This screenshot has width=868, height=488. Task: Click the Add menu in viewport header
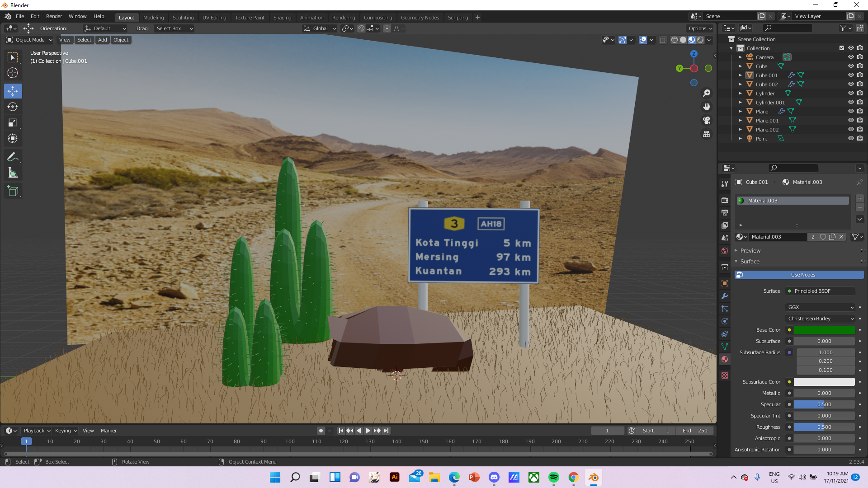pos(103,40)
